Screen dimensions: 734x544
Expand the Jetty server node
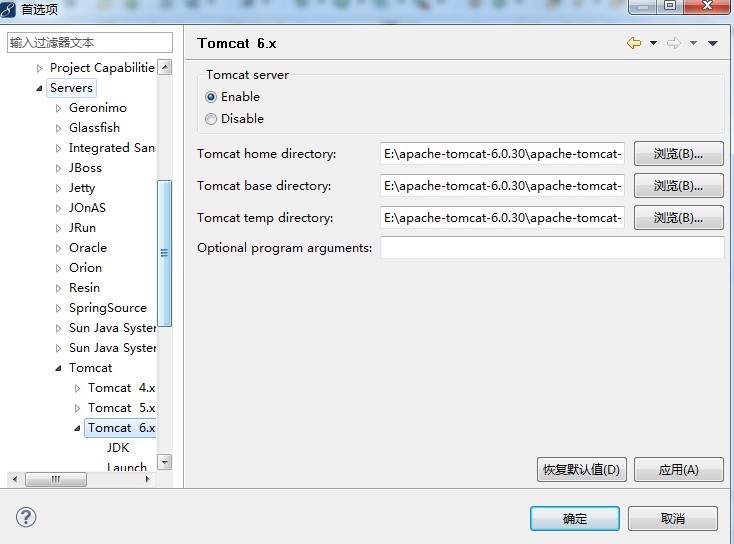58,188
